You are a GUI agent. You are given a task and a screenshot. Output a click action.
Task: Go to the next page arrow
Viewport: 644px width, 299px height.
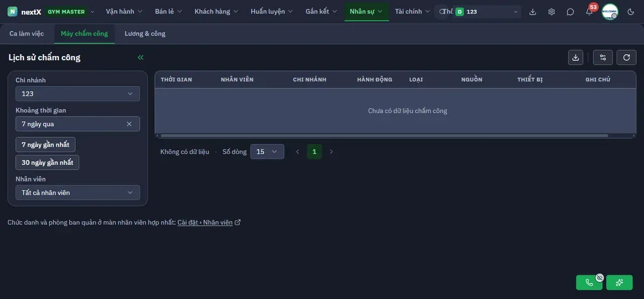click(331, 152)
